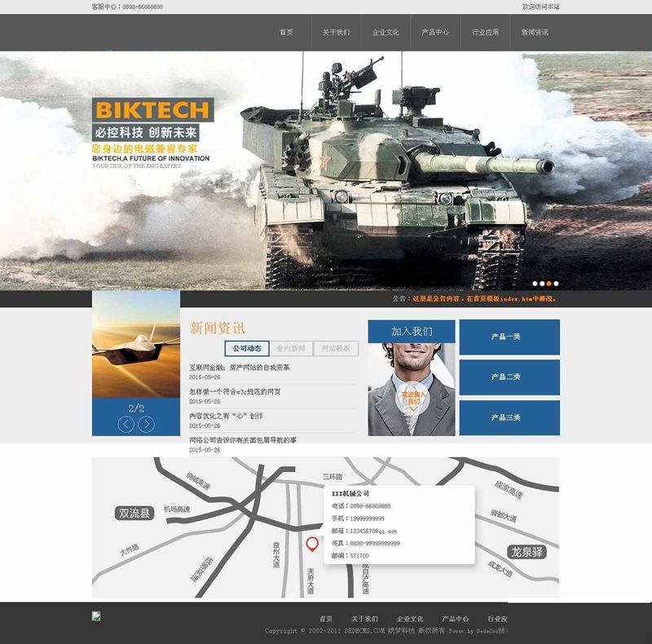Switch to the 网站模板 news tab
The image size is (652, 644).
(x=336, y=348)
